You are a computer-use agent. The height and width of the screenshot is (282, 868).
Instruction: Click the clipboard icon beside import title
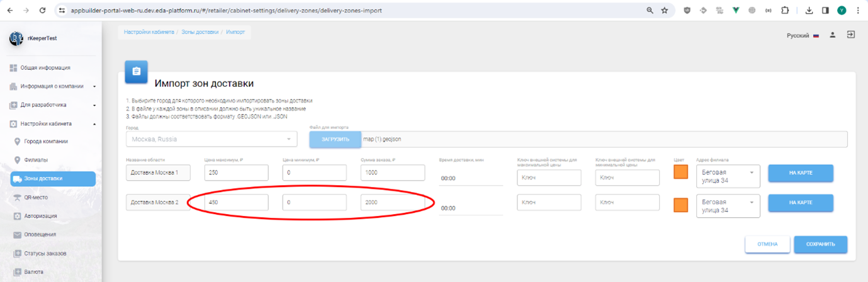(x=136, y=72)
